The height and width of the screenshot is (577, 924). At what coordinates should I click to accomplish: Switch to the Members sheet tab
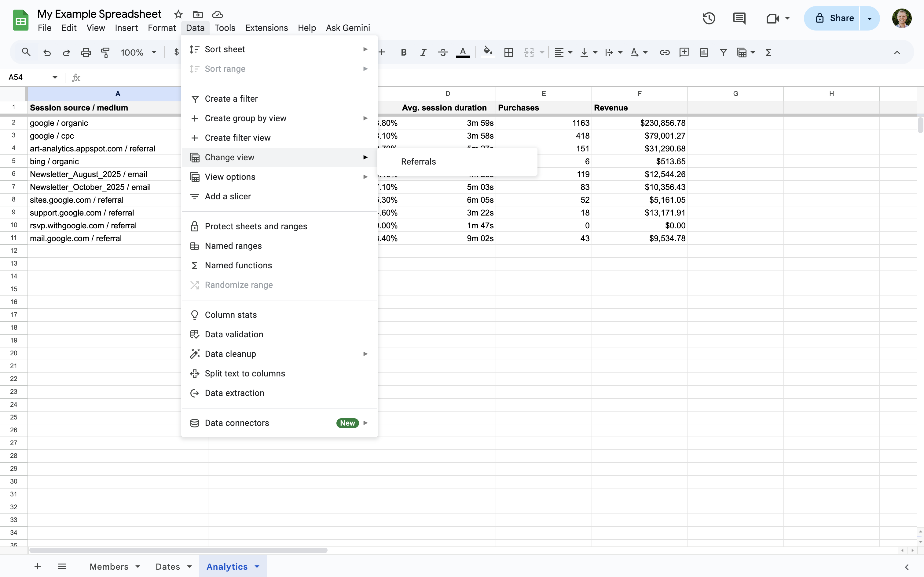point(109,566)
